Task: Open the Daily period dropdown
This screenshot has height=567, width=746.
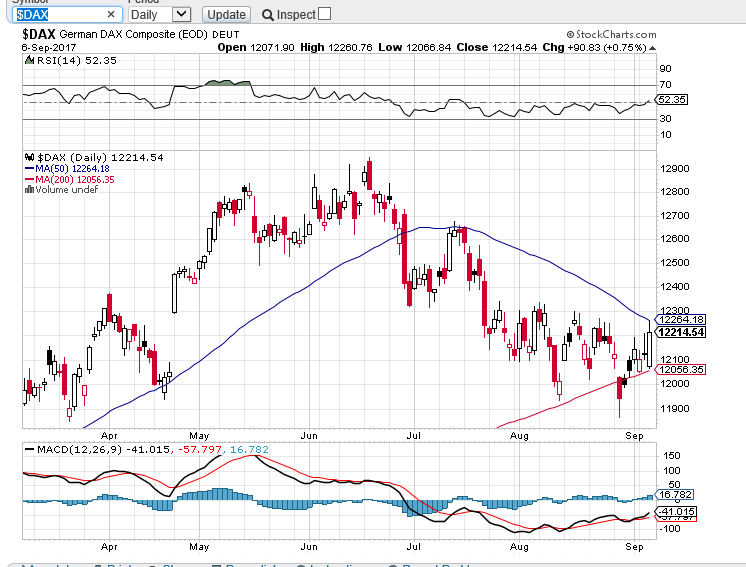Action: click(159, 14)
